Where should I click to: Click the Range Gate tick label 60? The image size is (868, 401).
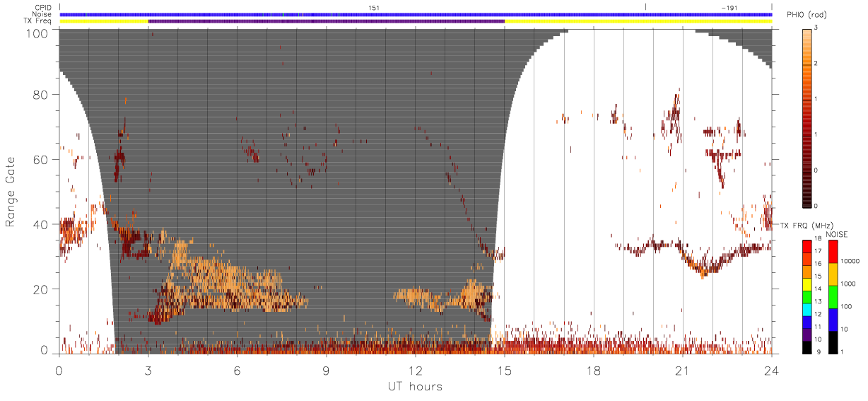pyautogui.click(x=40, y=160)
